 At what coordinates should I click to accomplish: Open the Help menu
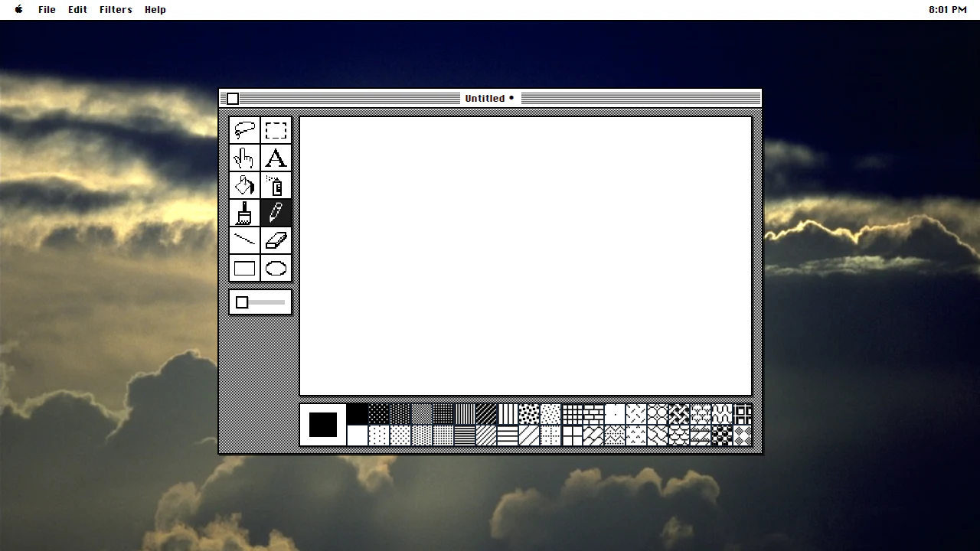(155, 9)
